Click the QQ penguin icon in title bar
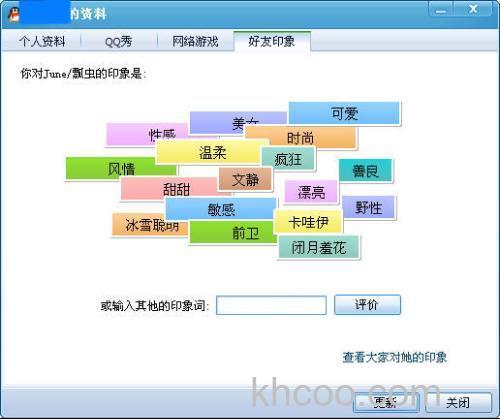 (x=13, y=14)
